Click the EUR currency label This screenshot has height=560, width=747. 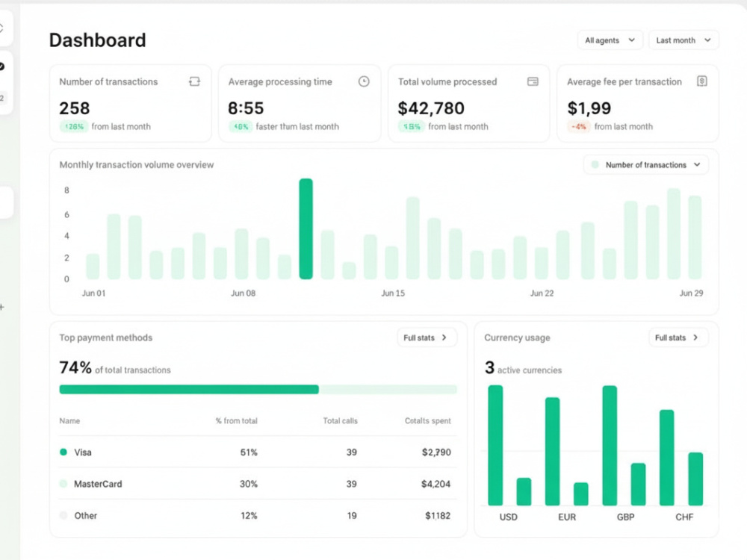coord(567,517)
